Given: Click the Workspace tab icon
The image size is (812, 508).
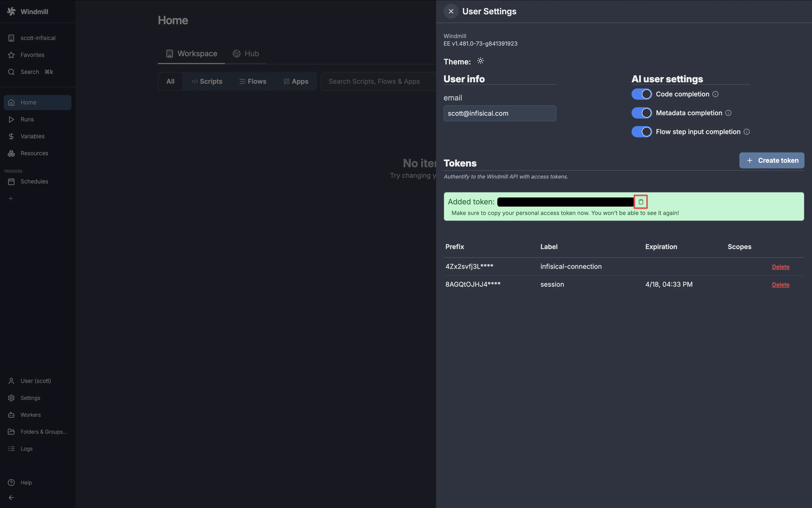Looking at the screenshot, I should tap(170, 54).
